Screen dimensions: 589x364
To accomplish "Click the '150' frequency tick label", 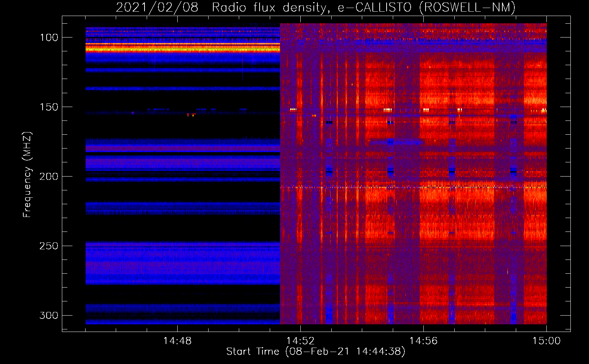I will pos(49,107).
